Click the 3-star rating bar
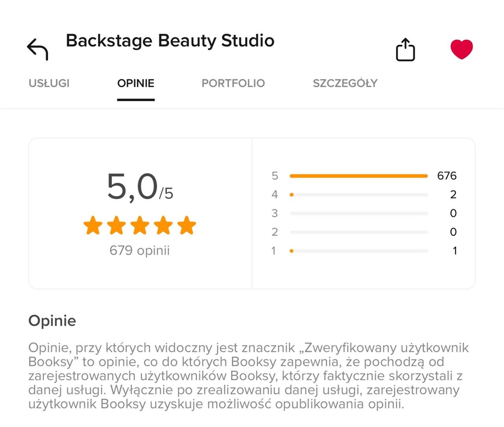Image resolution: width=504 pixels, height=427 pixels. [x=358, y=214]
